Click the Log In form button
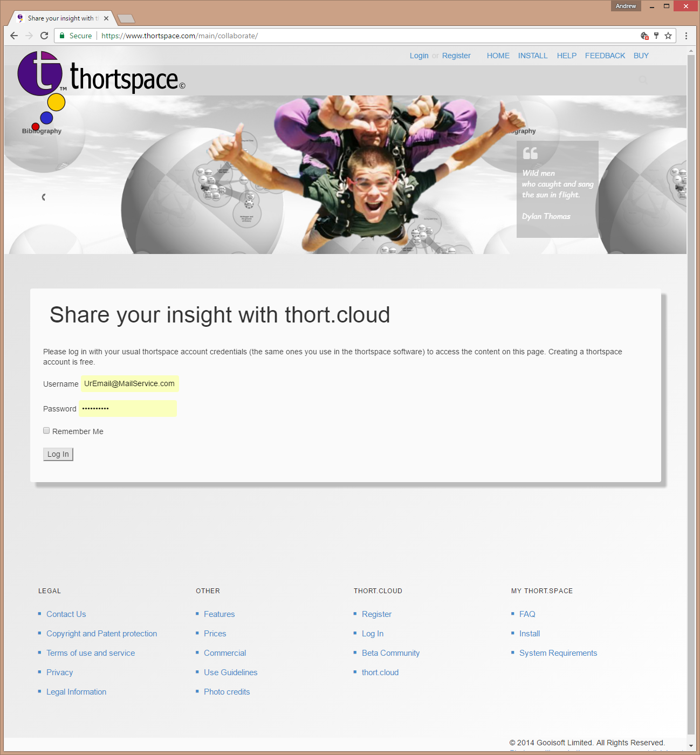The height and width of the screenshot is (755, 700). click(x=58, y=454)
